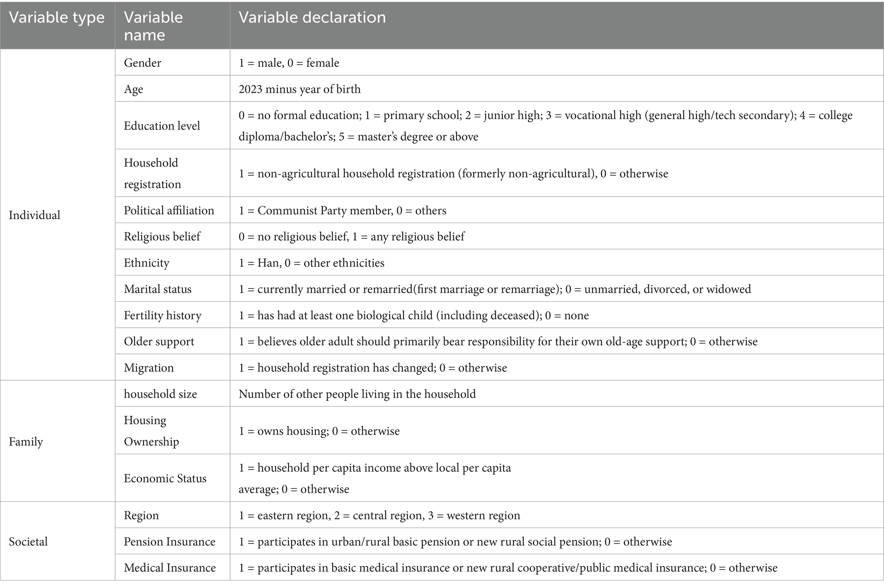This screenshot has height=588, width=884.
Task: Click the Individual variable type cell
Action: (x=35, y=215)
